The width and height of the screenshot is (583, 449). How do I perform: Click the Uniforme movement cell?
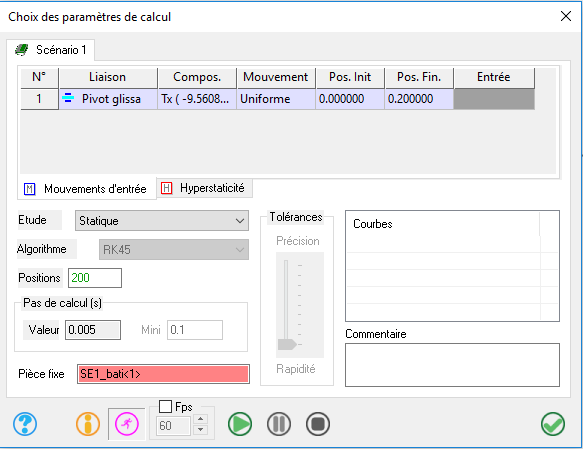(276, 99)
